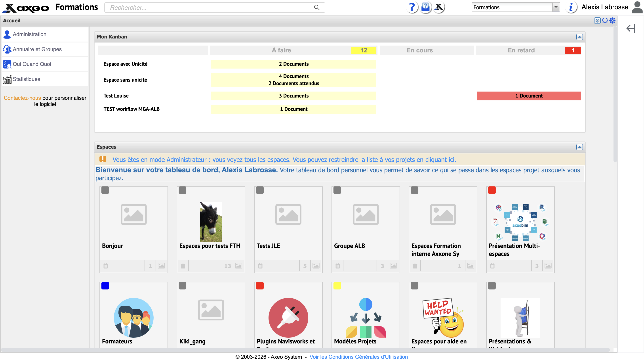
Task: Open the Modèles Projets arrows thumbnail
Action: [366, 318]
